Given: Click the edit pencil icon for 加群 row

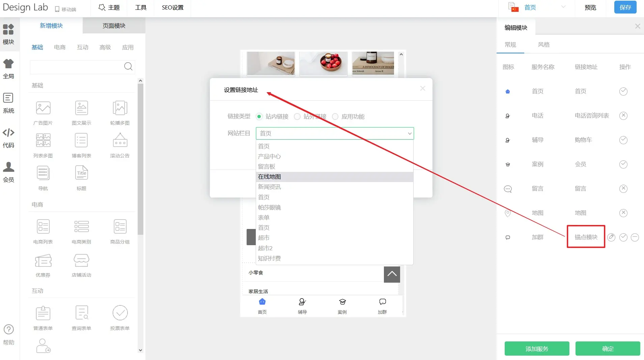Looking at the screenshot, I should coord(611,237).
